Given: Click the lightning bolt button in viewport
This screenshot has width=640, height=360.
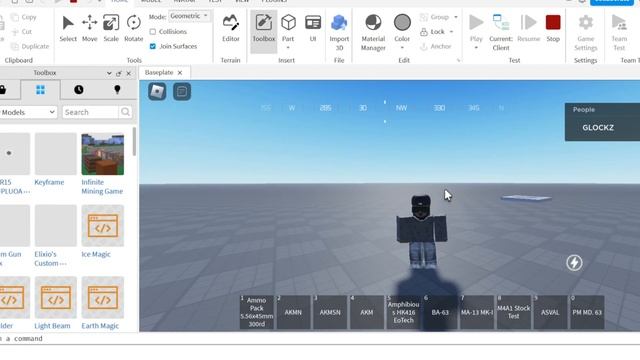Looking at the screenshot, I should pyautogui.click(x=574, y=263).
